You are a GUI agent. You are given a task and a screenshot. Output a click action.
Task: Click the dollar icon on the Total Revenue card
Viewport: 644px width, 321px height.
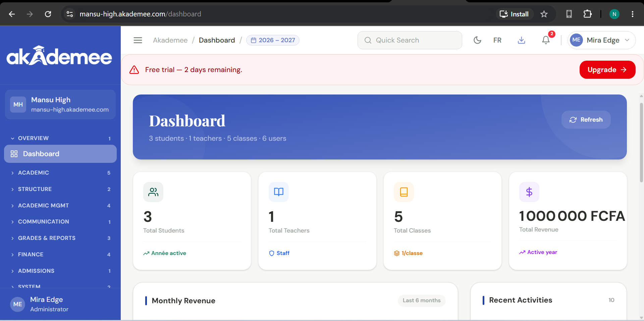529,192
